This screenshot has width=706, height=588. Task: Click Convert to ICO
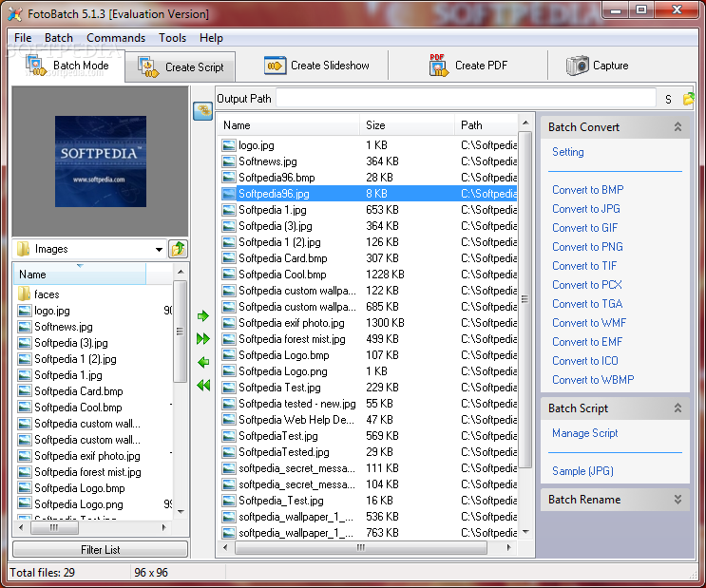pyautogui.click(x=585, y=361)
